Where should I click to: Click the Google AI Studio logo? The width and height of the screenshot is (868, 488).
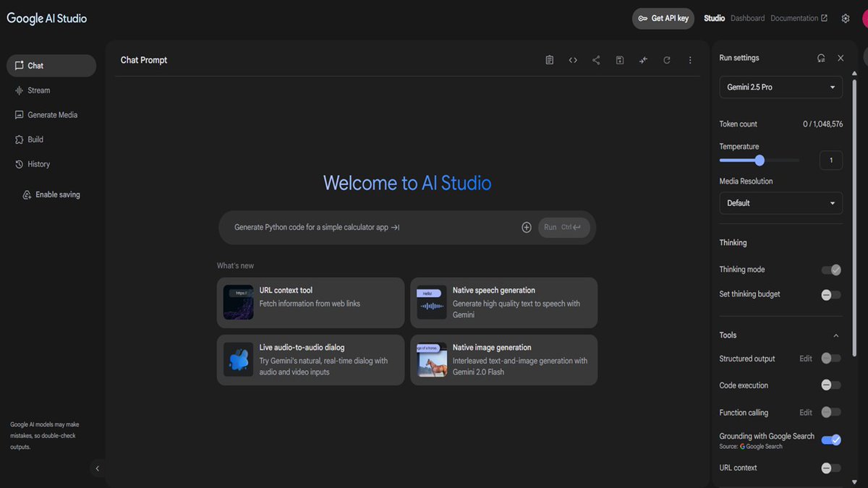point(47,18)
